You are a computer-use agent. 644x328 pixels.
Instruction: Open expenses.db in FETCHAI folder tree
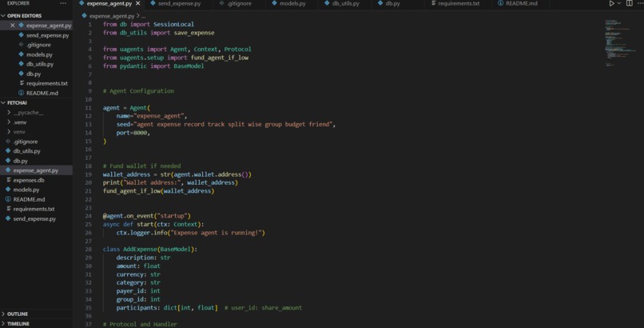(28, 181)
